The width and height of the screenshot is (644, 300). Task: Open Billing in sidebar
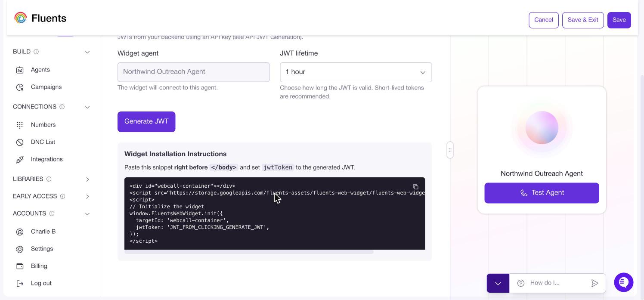[x=39, y=266]
